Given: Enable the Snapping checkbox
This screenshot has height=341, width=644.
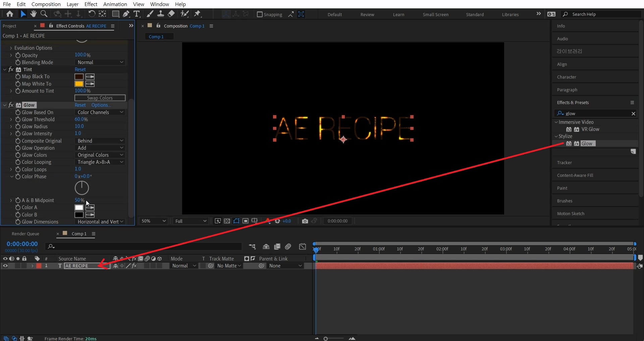Looking at the screenshot, I should click(x=260, y=14).
